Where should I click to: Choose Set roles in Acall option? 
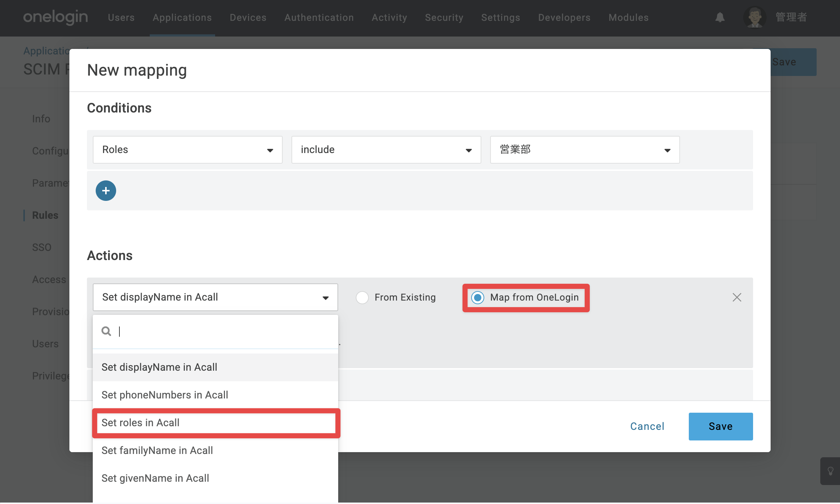[215, 423]
